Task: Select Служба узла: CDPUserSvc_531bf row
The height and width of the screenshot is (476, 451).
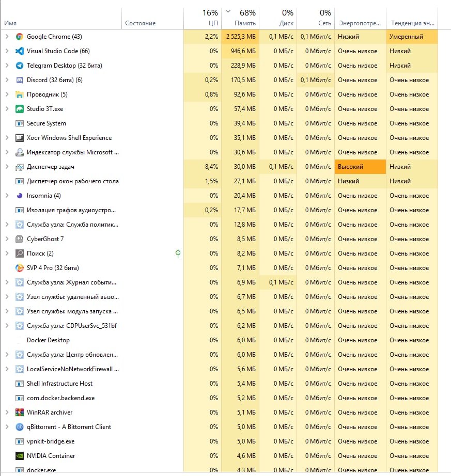Action: tap(219, 326)
